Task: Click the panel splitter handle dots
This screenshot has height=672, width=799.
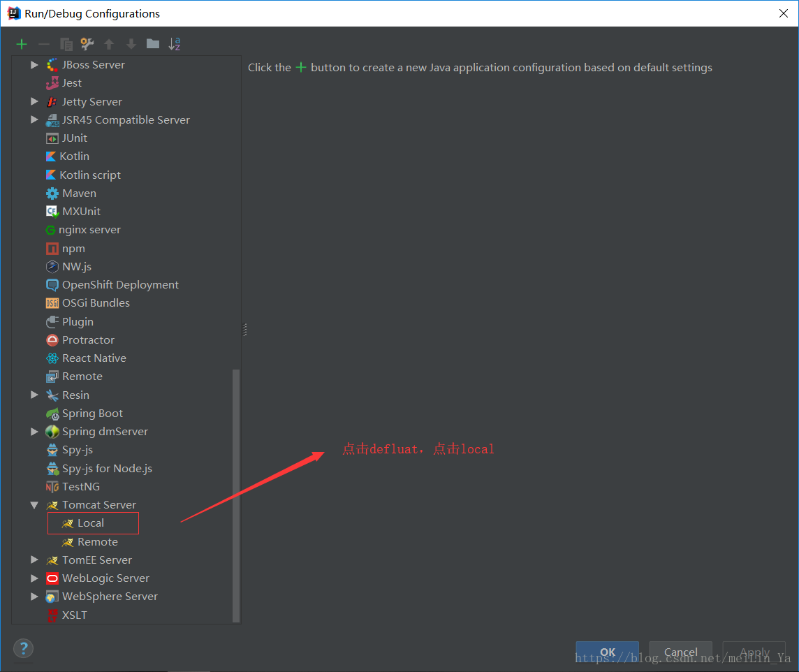Action: pyautogui.click(x=245, y=330)
